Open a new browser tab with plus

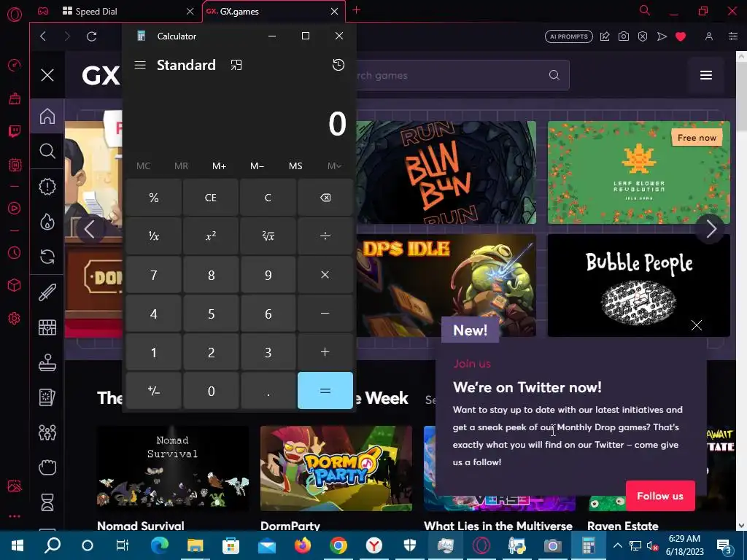coord(356,10)
